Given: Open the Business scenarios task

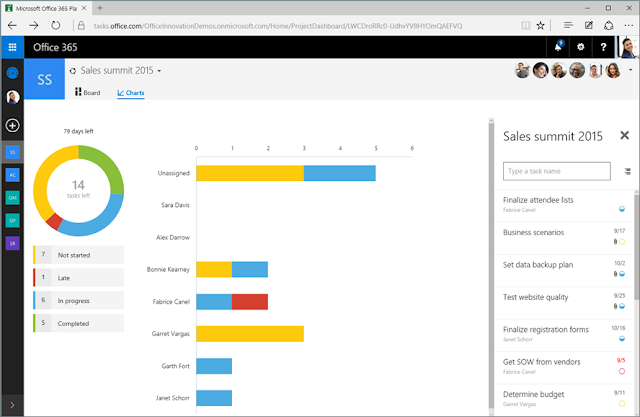Looking at the screenshot, I should point(564,238).
